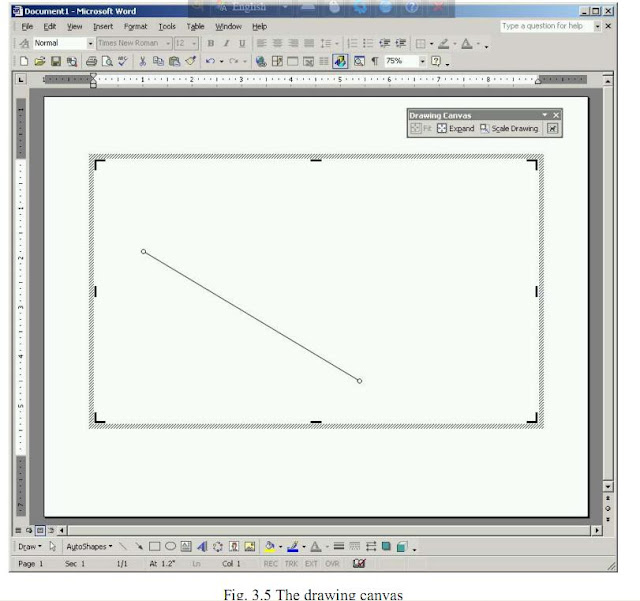640x601 pixels.
Task: Click the Open folder icon
Action: 40,61
